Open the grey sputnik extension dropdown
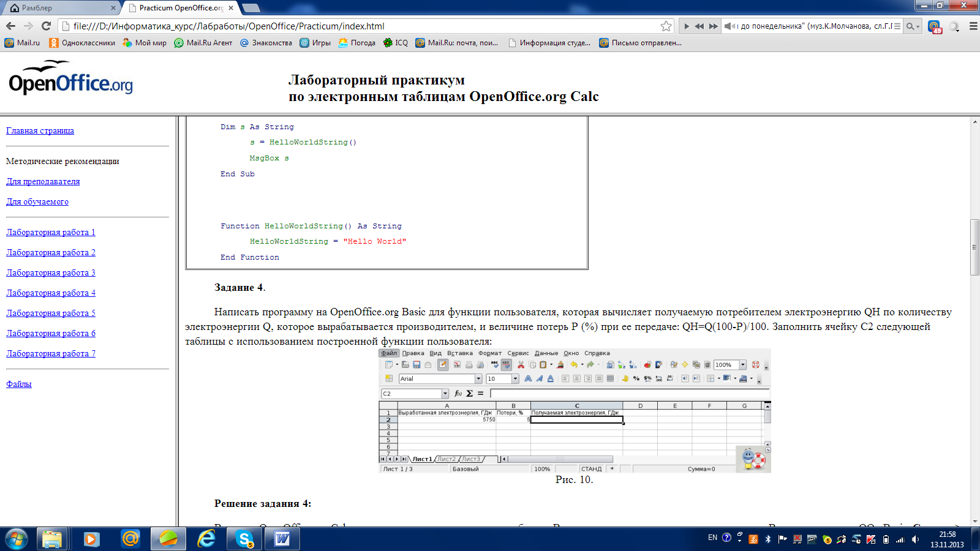The height and width of the screenshot is (551, 980). pyautogui.click(x=954, y=26)
